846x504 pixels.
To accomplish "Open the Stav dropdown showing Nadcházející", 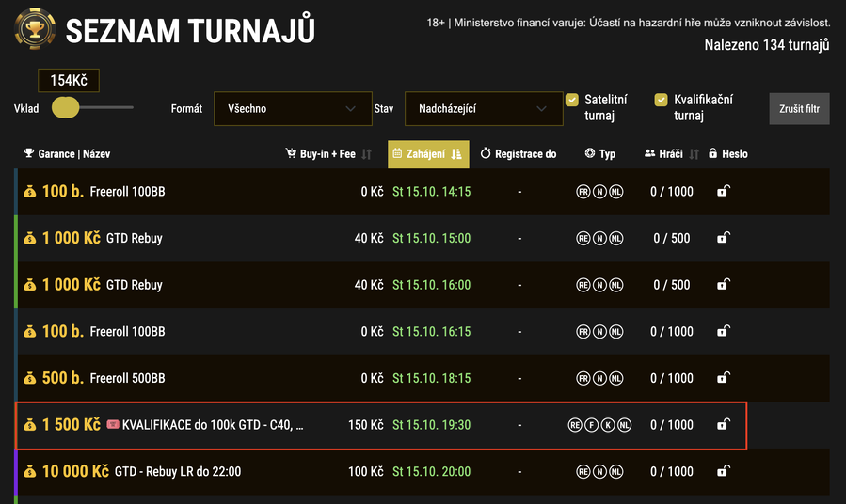I will click(477, 109).
